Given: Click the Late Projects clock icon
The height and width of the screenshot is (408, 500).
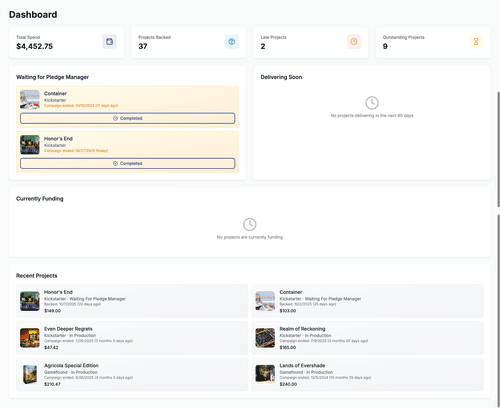Looking at the screenshot, I should (x=354, y=42).
